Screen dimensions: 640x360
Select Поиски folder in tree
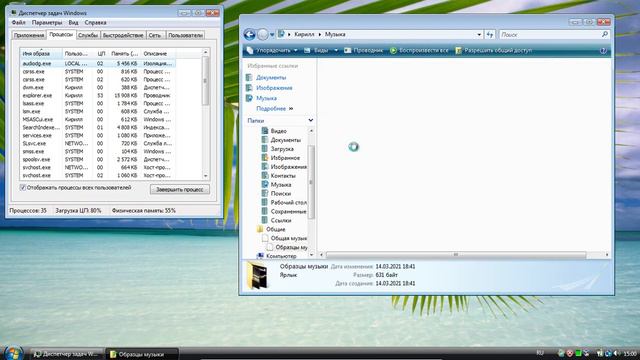pyautogui.click(x=280, y=194)
